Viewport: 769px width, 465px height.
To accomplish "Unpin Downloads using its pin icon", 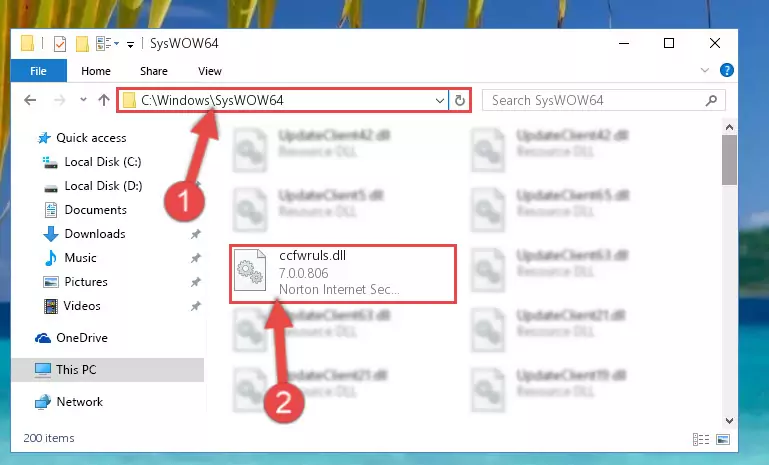I will [x=196, y=234].
